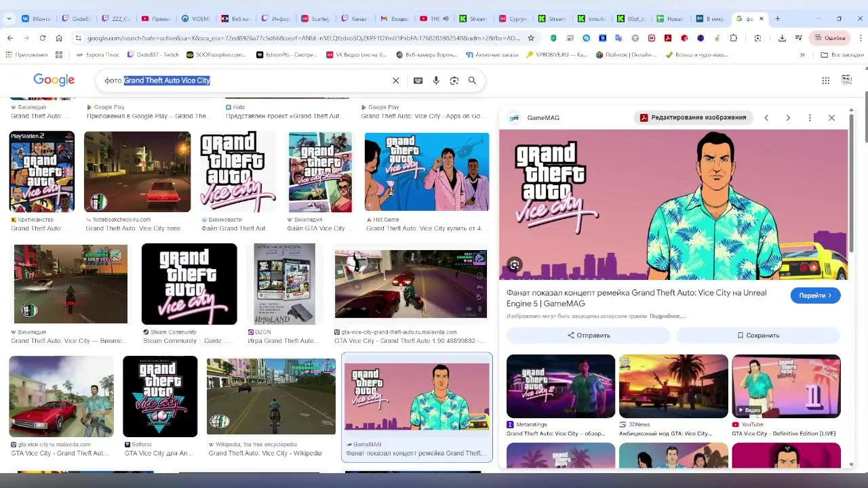Search inside preview image with Lens
868x488 pixels.
(x=515, y=265)
